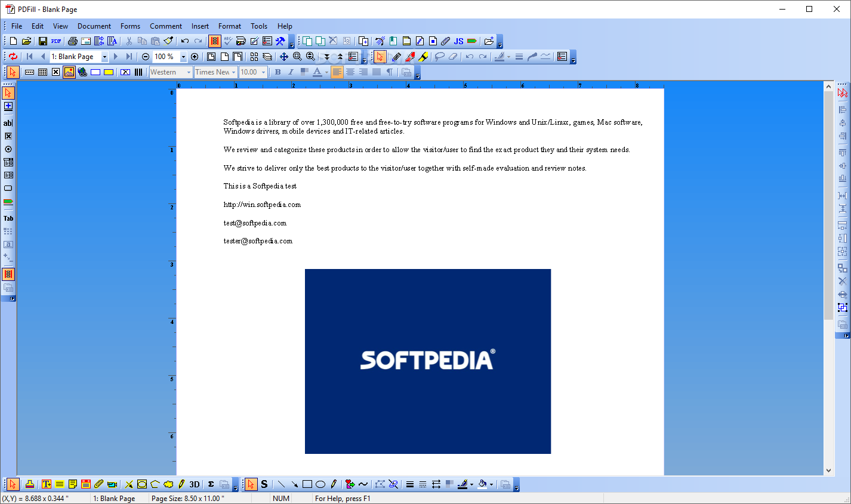Image resolution: width=851 pixels, height=504 pixels.
Task: Open the Tools menu
Action: coord(259,26)
